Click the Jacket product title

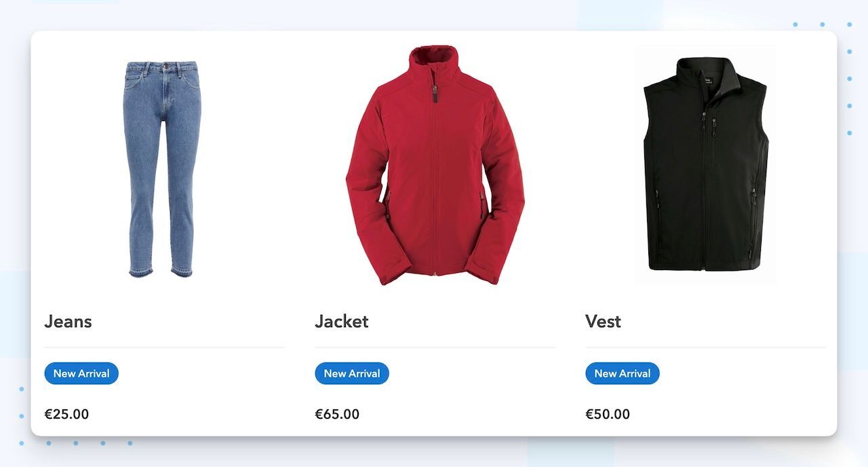click(342, 321)
